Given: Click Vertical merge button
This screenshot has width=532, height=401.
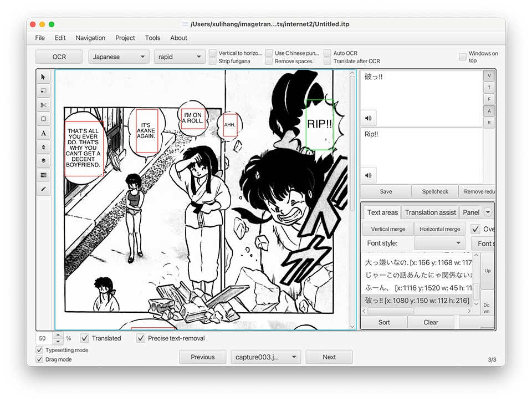Looking at the screenshot, I should click(x=388, y=229).
